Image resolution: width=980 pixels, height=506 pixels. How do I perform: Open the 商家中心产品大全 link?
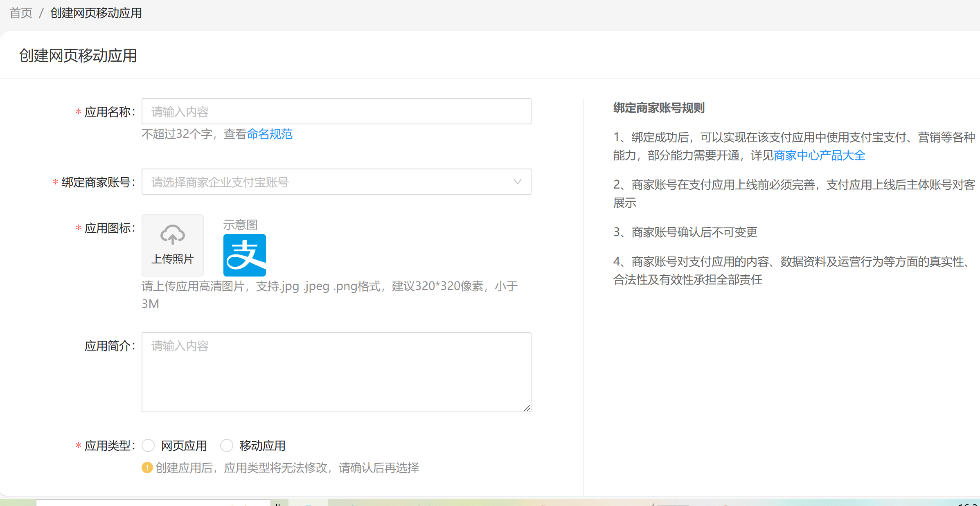(x=819, y=155)
